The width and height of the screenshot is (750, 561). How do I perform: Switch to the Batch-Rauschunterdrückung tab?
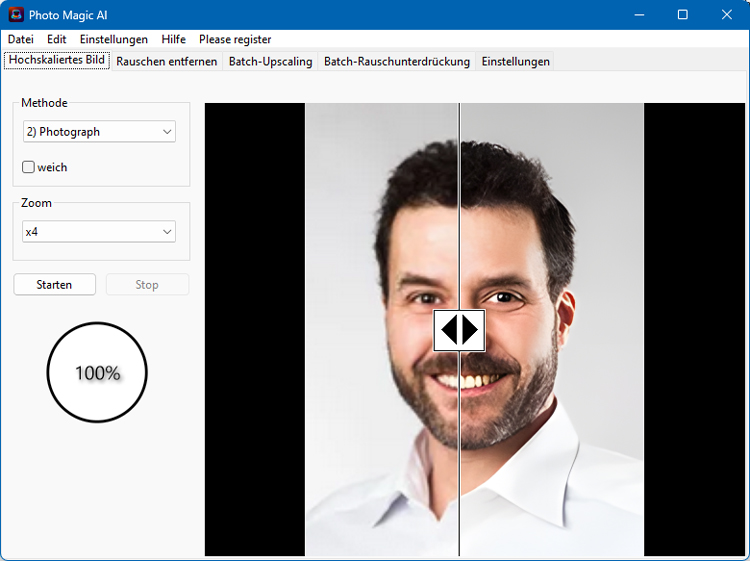397,62
